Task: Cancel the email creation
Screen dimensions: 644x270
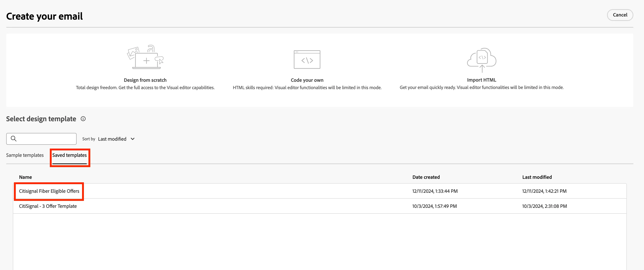Action: click(x=620, y=15)
